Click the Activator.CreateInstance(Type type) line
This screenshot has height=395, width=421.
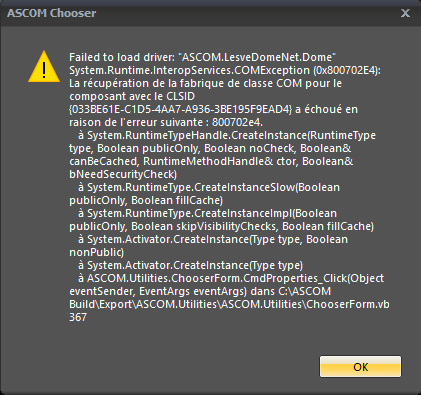pyautogui.click(x=191, y=265)
